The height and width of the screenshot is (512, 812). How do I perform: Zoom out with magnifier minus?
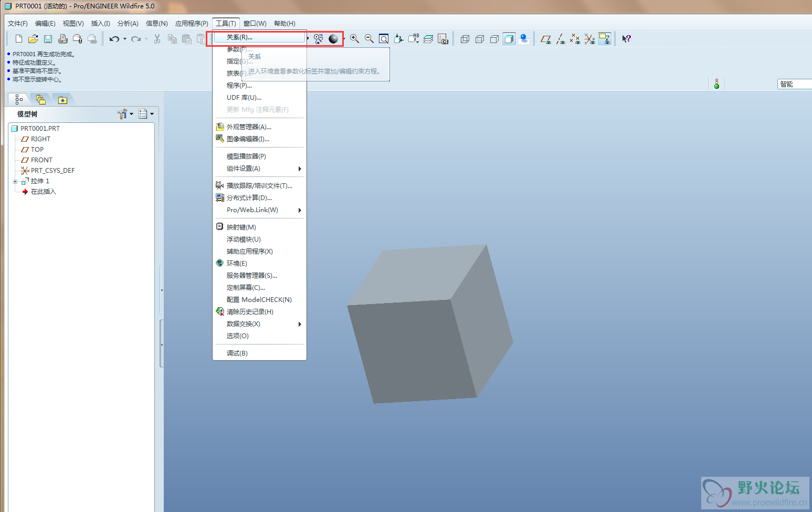click(x=370, y=39)
